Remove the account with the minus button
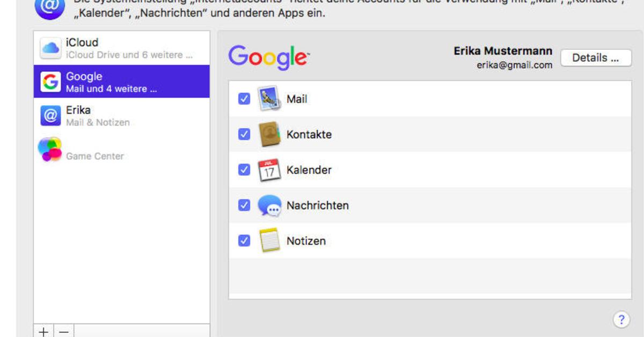This screenshot has height=337, width=644. (x=64, y=332)
